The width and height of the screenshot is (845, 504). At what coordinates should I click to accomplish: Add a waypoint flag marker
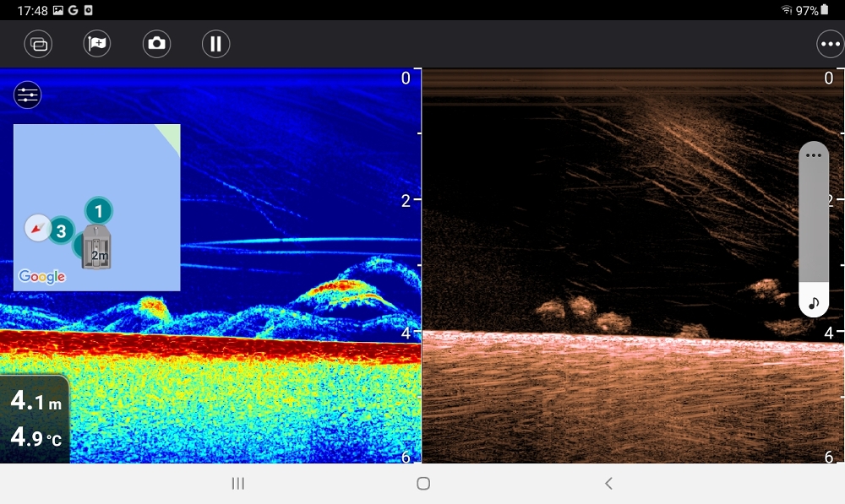coord(97,44)
